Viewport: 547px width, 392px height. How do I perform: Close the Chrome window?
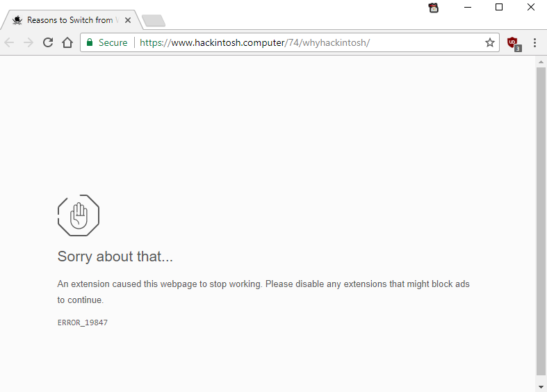click(530, 8)
